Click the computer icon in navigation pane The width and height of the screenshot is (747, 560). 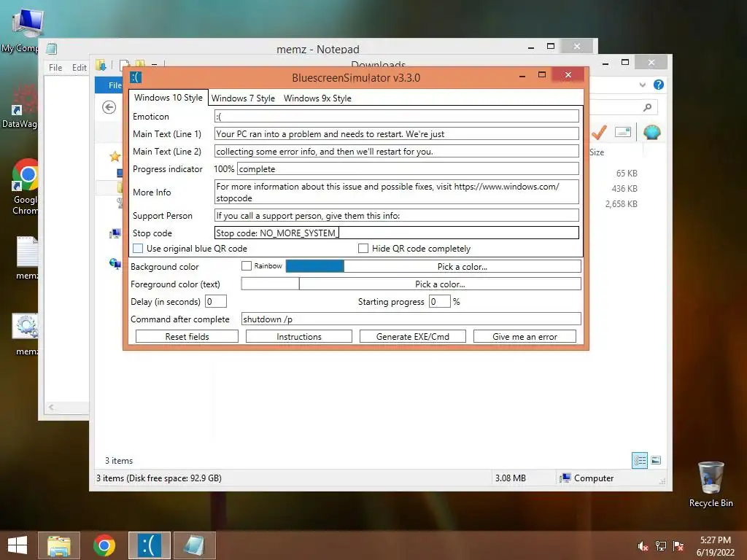[115, 233]
